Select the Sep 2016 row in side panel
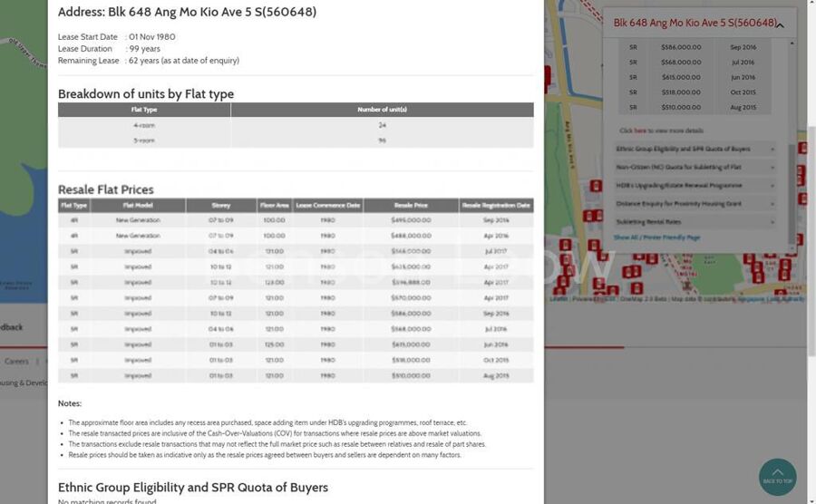816x504 pixels. 694,47
